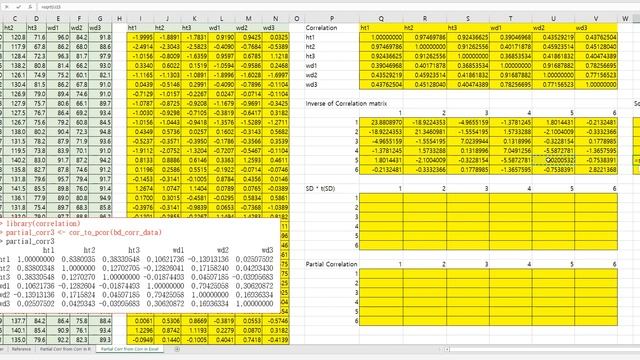Select column W header
The image size is (640, 360).
click(x=625, y=18)
